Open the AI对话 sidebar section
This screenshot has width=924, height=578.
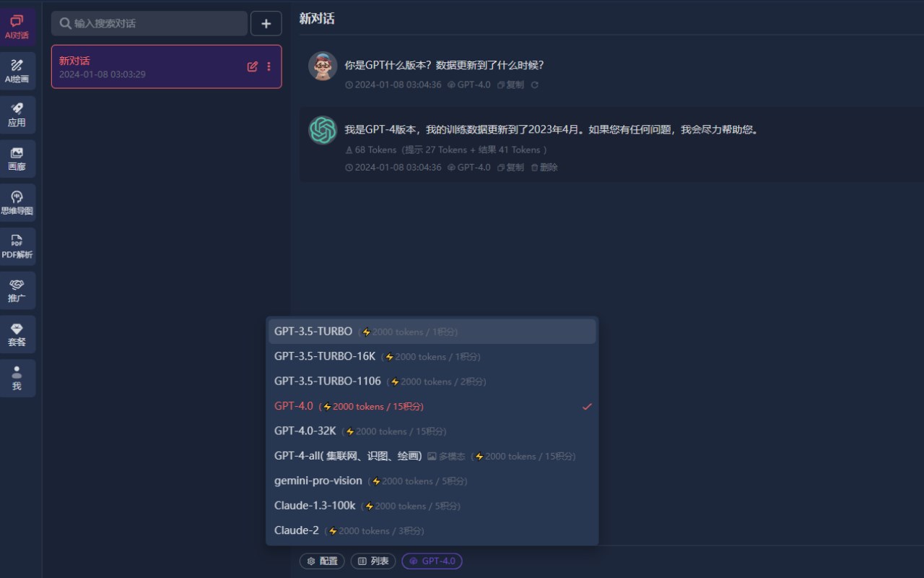click(17, 27)
